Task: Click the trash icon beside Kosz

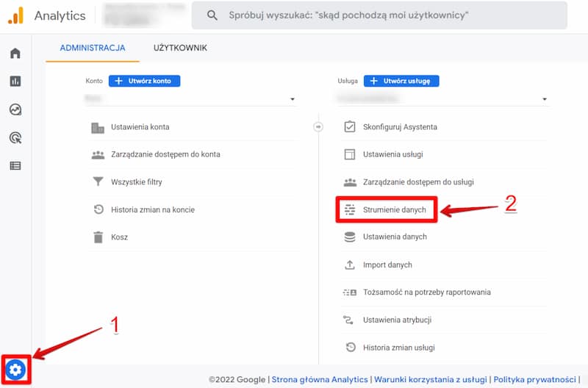Action: click(x=98, y=237)
